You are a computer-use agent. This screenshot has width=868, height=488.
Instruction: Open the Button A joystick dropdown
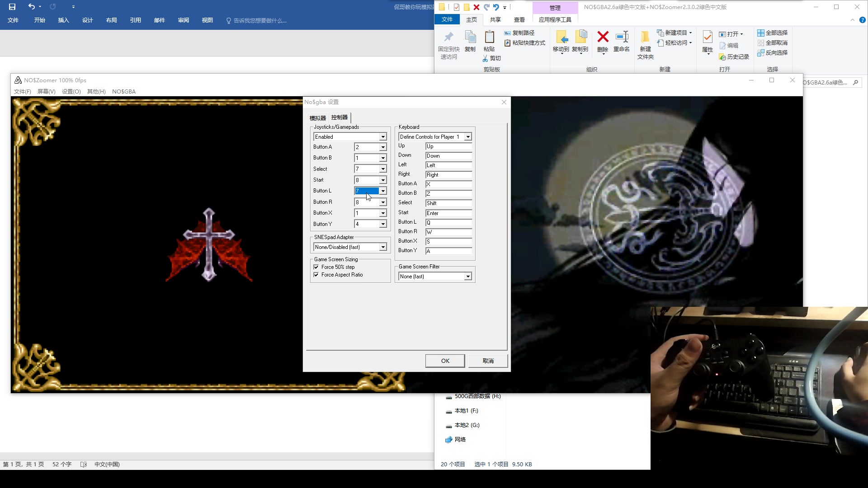383,147
